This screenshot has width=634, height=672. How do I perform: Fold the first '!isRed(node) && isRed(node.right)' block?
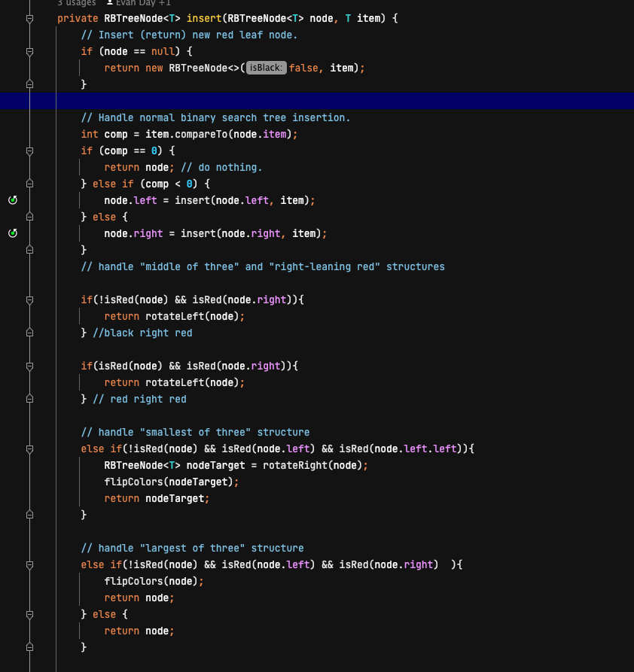point(29,300)
